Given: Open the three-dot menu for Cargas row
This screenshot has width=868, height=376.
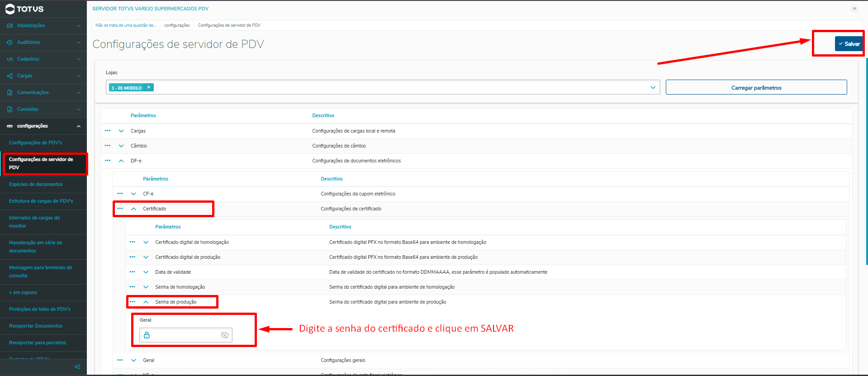Looking at the screenshot, I should (x=108, y=131).
